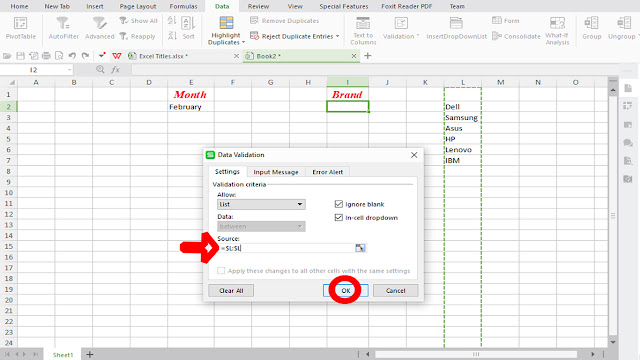640x360 pixels.
Task: Confirm the dialog with OK
Action: click(x=345, y=291)
